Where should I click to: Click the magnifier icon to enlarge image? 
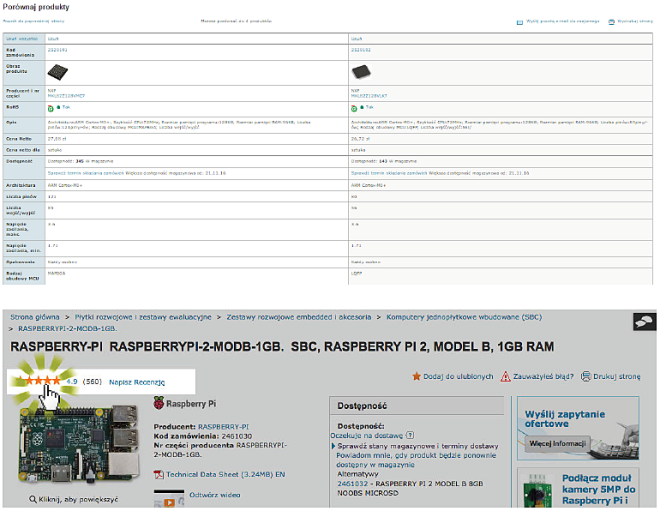tap(33, 498)
